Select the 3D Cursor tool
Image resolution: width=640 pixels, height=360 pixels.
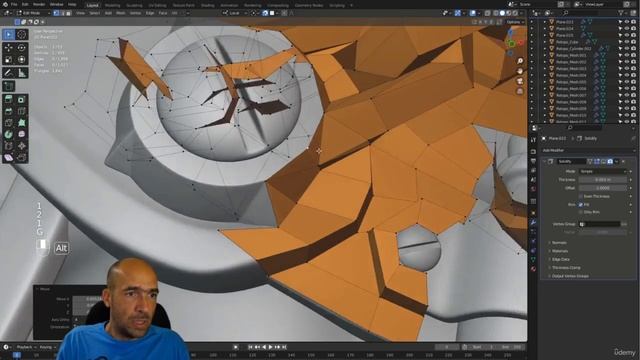click(x=22, y=34)
